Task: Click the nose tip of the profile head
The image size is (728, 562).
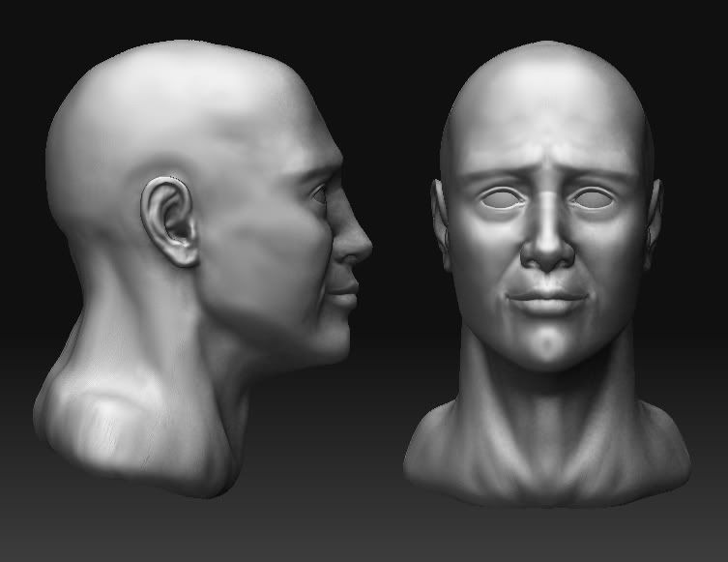Action: [362, 245]
